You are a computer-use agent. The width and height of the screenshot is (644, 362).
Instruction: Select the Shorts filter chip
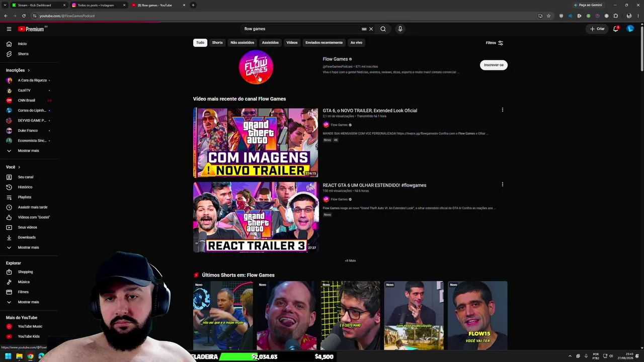point(217,43)
